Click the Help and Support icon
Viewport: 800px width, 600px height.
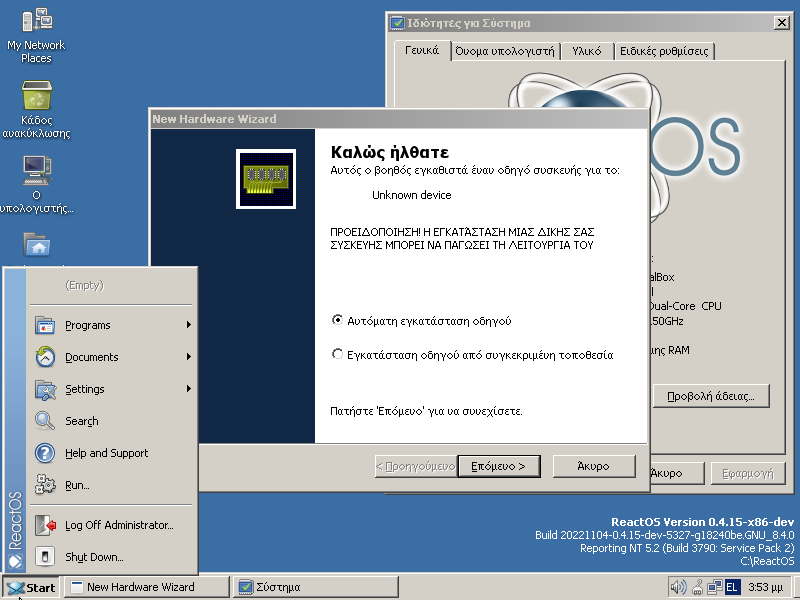click(x=46, y=453)
